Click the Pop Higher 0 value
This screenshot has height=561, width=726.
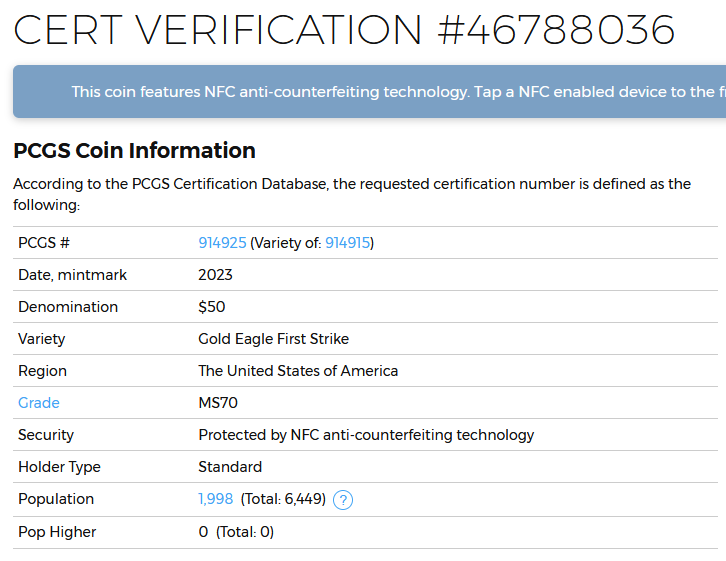(203, 532)
